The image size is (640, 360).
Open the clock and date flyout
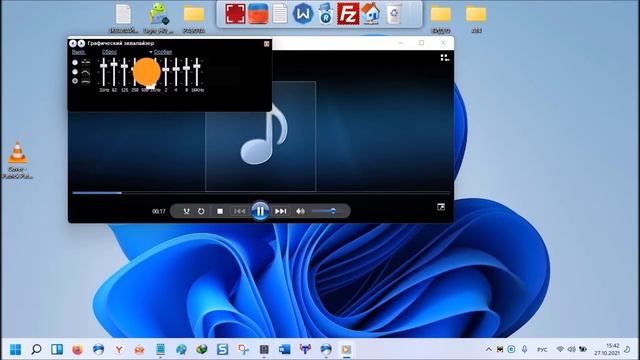608,349
